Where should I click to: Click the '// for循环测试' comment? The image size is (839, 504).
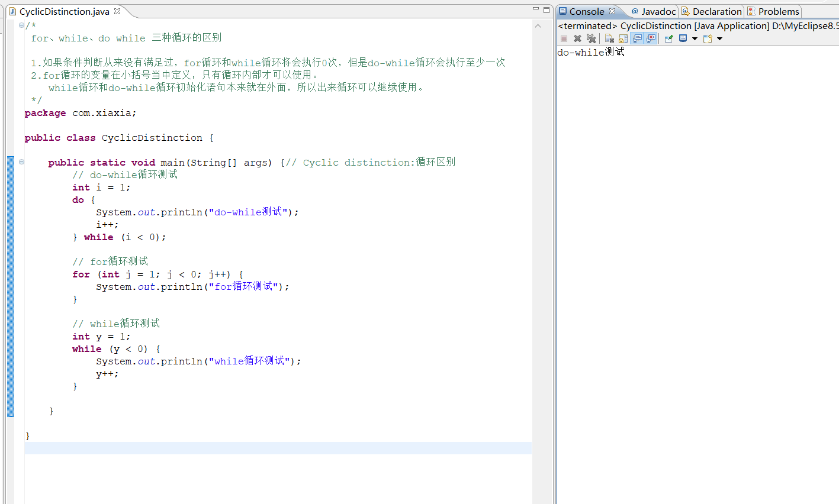[x=110, y=261]
